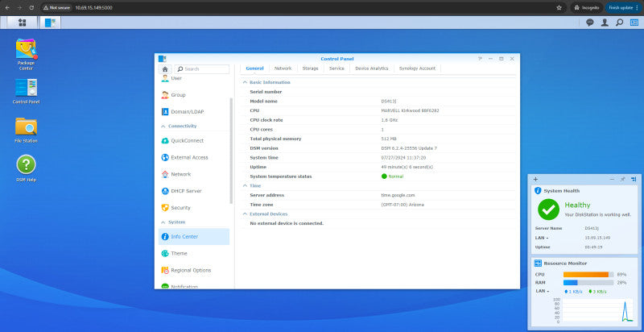This screenshot has width=644, height=332.
Task: Click the Control Panel sidebar scrollbar
Action: pos(231,151)
